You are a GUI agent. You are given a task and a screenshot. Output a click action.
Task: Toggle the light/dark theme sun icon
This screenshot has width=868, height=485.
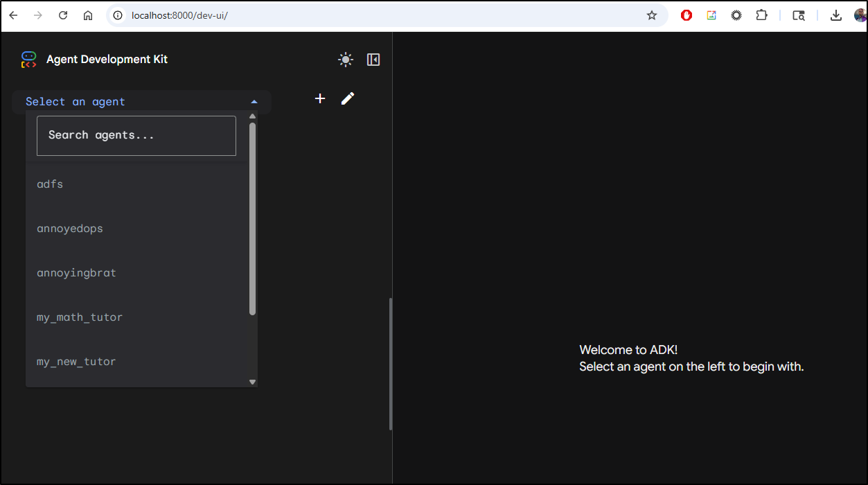pyautogui.click(x=346, y=60)
